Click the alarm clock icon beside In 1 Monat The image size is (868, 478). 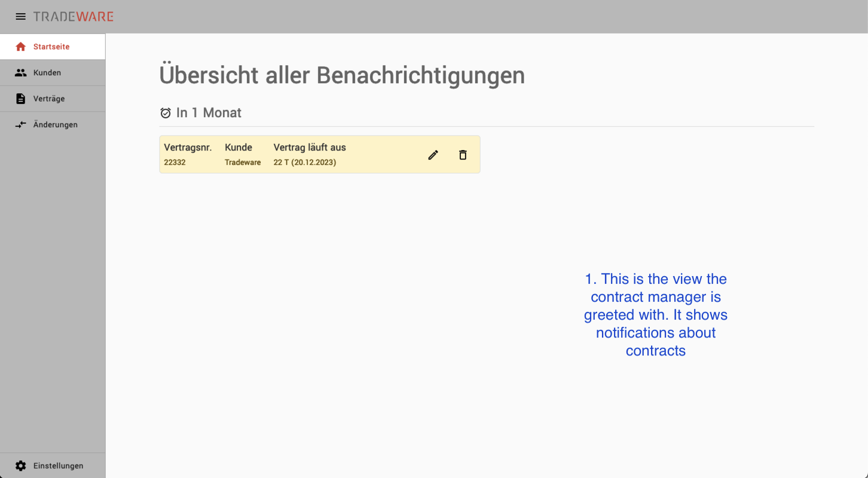tap(166, 113)
